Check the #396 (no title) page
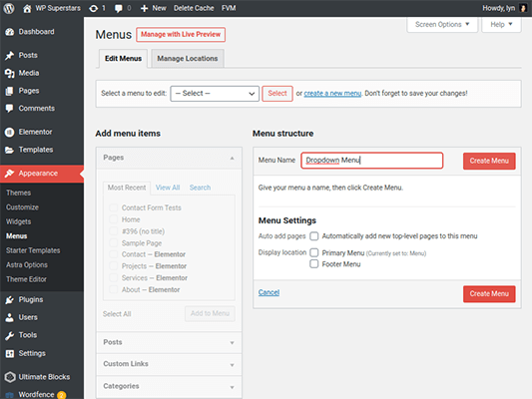This screenshot has width=532, height=399. click(114, 231)
